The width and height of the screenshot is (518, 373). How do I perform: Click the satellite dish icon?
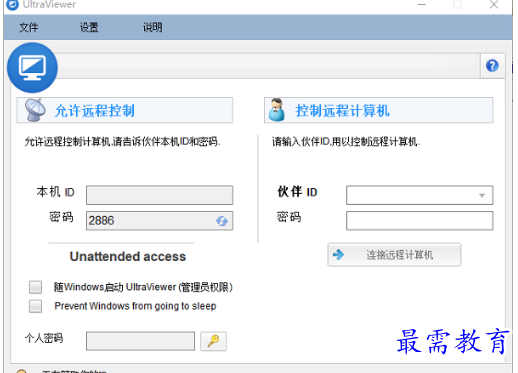coord(35,110)
